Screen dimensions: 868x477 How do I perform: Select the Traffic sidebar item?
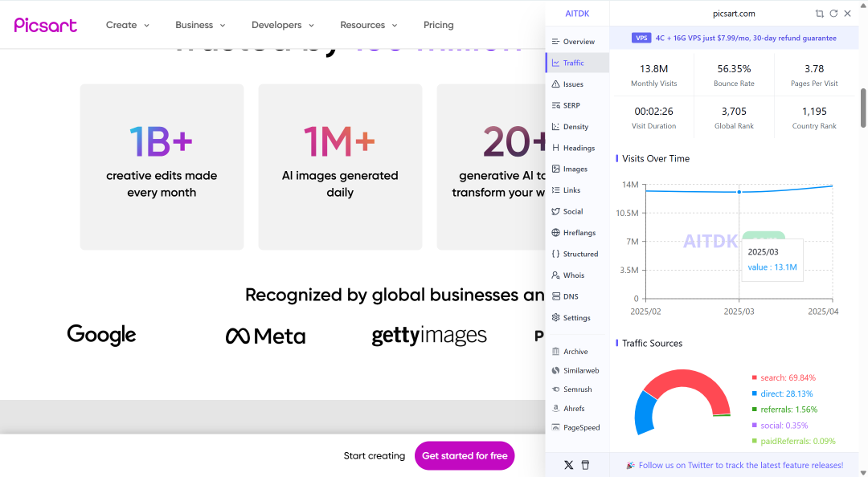577,63
